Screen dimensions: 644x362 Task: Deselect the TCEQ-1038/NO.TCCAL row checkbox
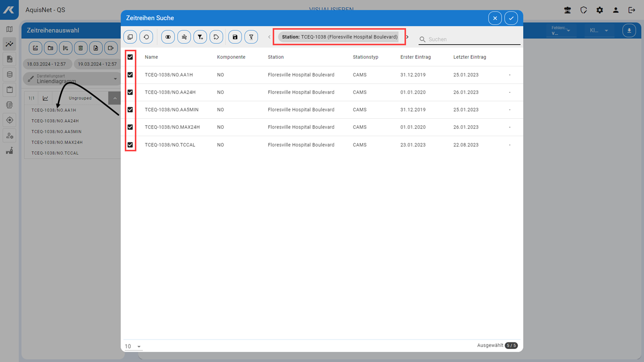click(x=130, y=145)
